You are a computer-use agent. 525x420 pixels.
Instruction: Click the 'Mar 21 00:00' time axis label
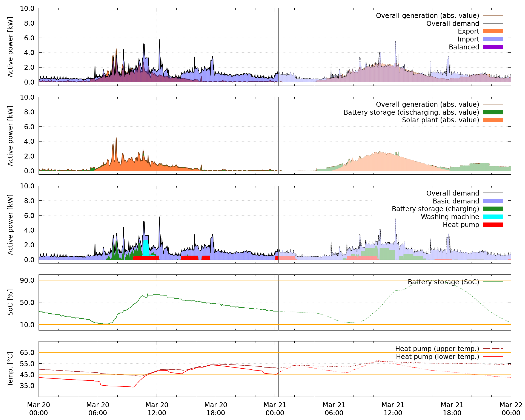click(275, 409)
